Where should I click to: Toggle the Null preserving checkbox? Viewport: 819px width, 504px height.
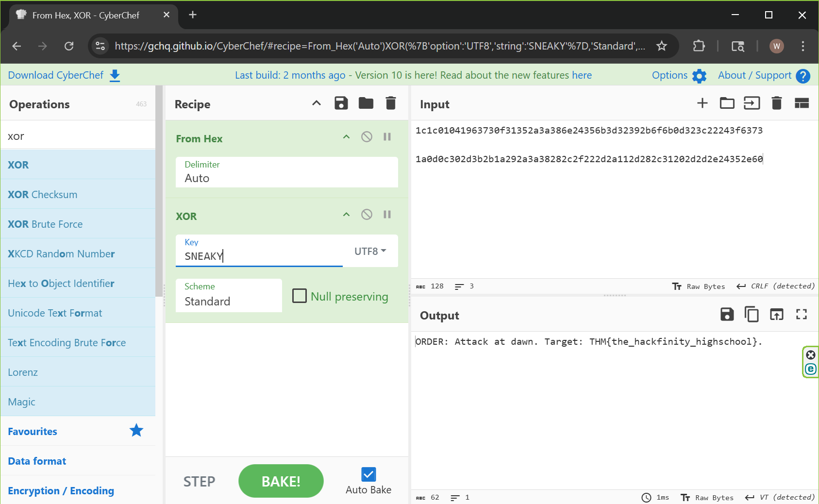tap(300, 296)
